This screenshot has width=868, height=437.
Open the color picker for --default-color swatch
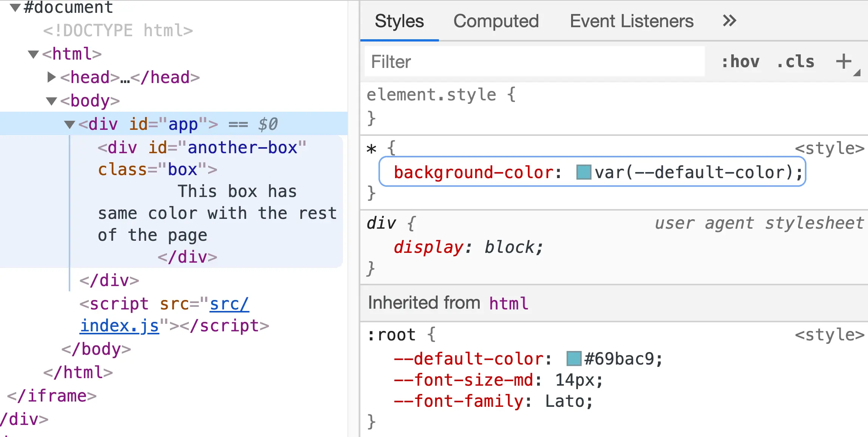[574, 359]
